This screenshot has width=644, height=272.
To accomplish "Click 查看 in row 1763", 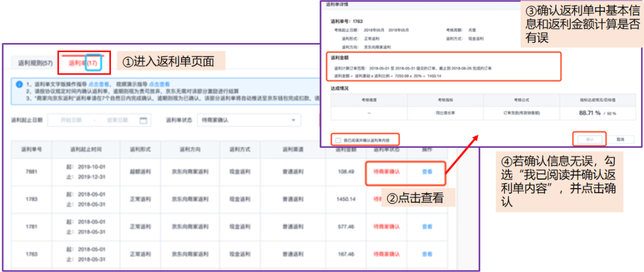I will (x=427, y=254).
